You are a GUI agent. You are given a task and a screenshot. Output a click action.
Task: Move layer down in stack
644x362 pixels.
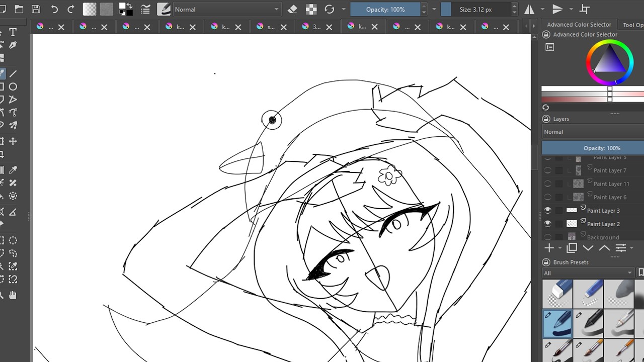pyautogui.click(x=588, y=248)
